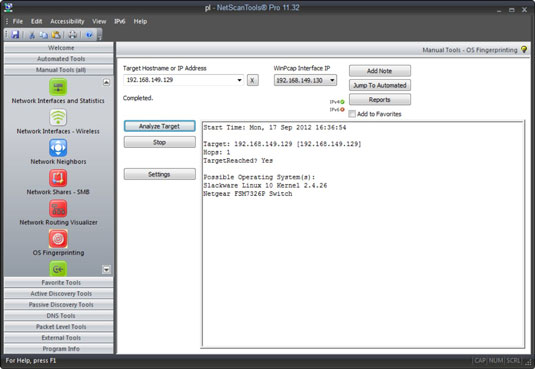Expand the Packet Level Tools section
This screenshot has width=535, height=369.
[x=59, y=327]
